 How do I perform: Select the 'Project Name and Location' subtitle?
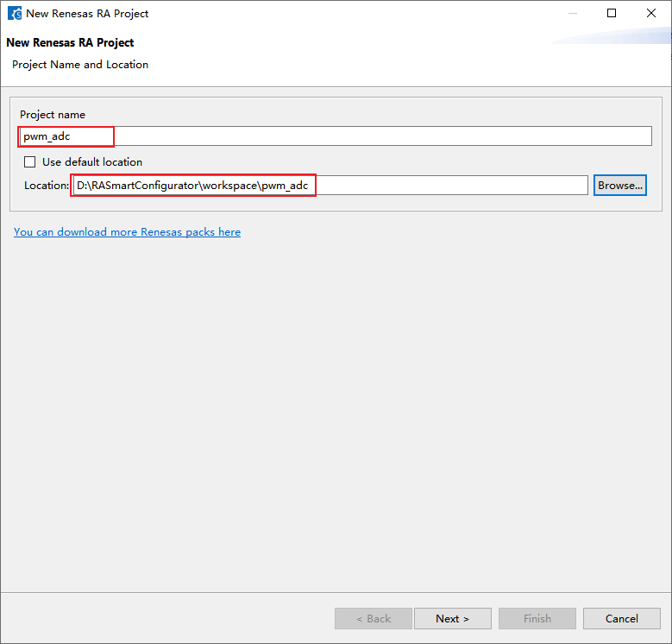coord(80,65)
